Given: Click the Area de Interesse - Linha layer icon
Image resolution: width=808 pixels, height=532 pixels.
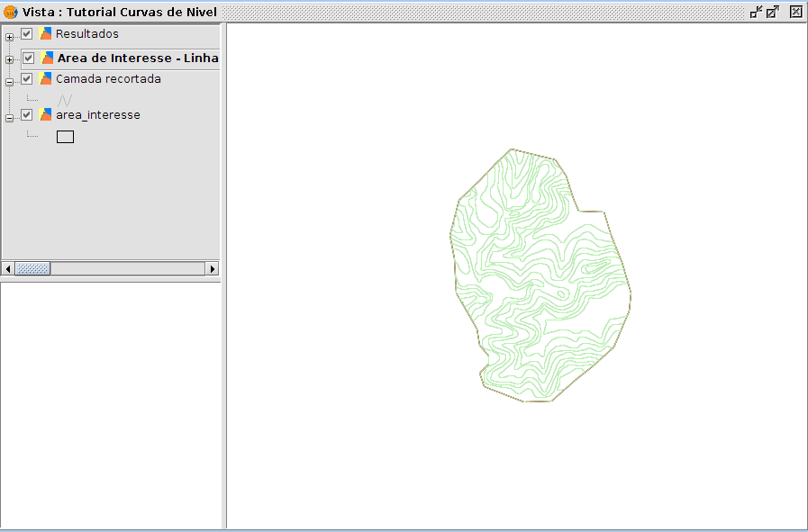Looking at the screenshot, I should tap(46, 59).
